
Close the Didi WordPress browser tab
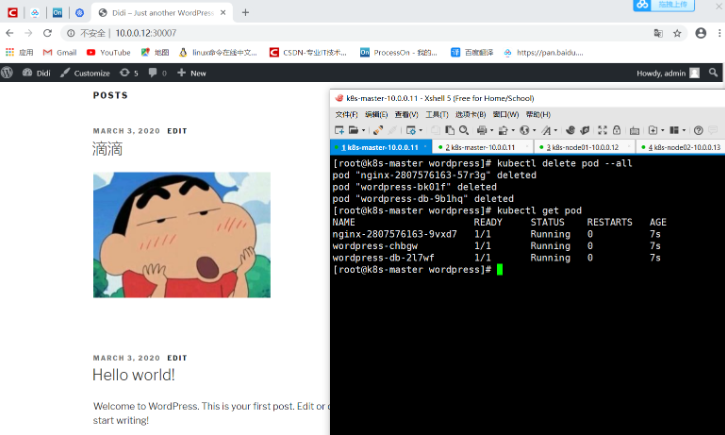(x=223, y=12)
